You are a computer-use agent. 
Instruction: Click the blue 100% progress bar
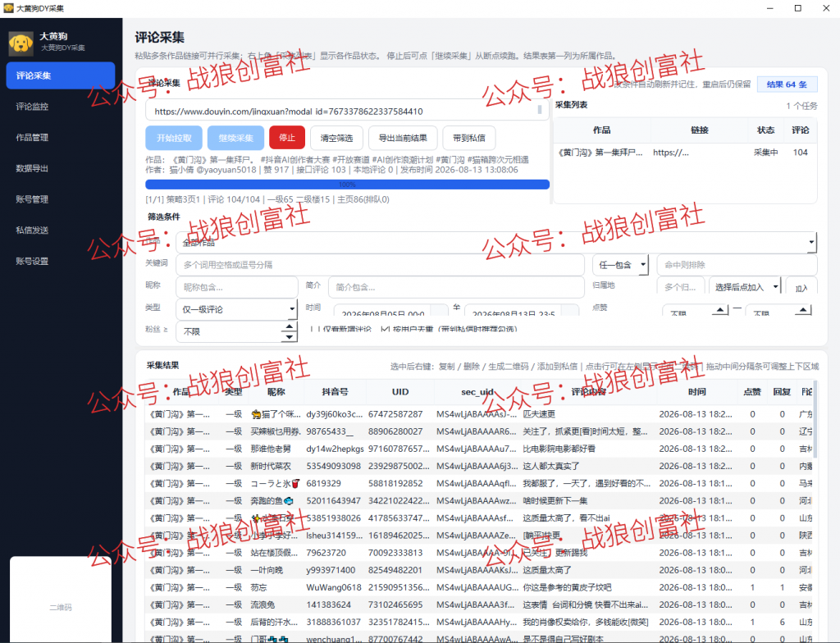(x=347, y=185)
